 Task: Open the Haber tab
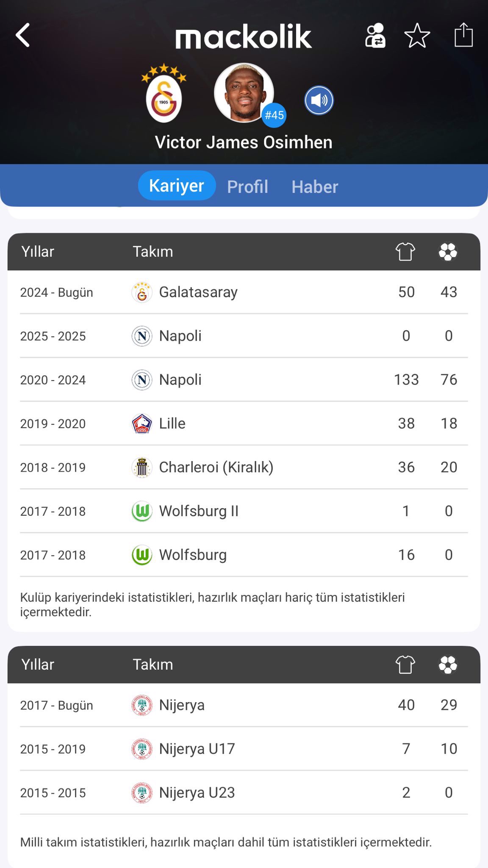point(315,186)
